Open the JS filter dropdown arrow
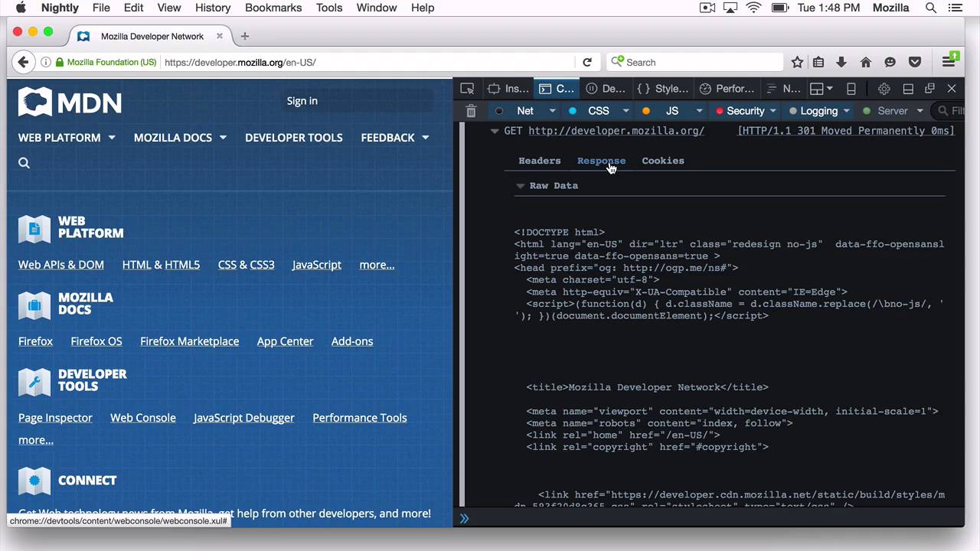Image resolution: width=980 pixels, height=551 pixels. (698, 111)
